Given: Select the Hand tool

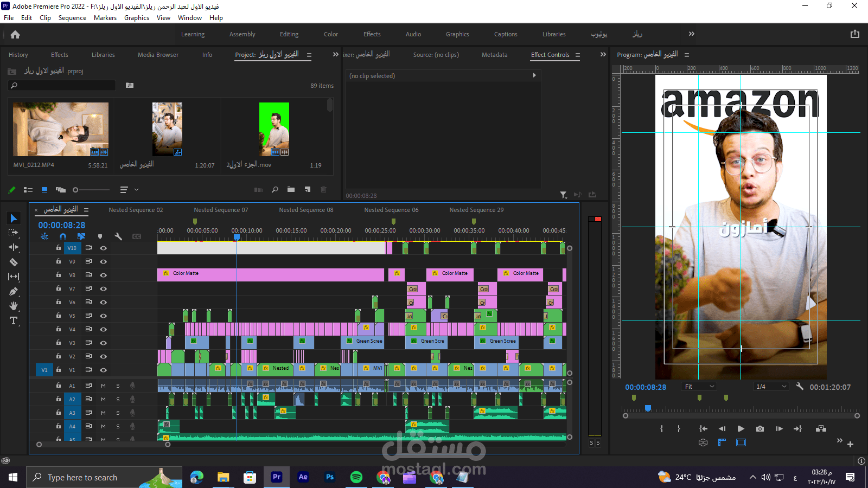Looking at the screenshot, I should click(14, 306).
